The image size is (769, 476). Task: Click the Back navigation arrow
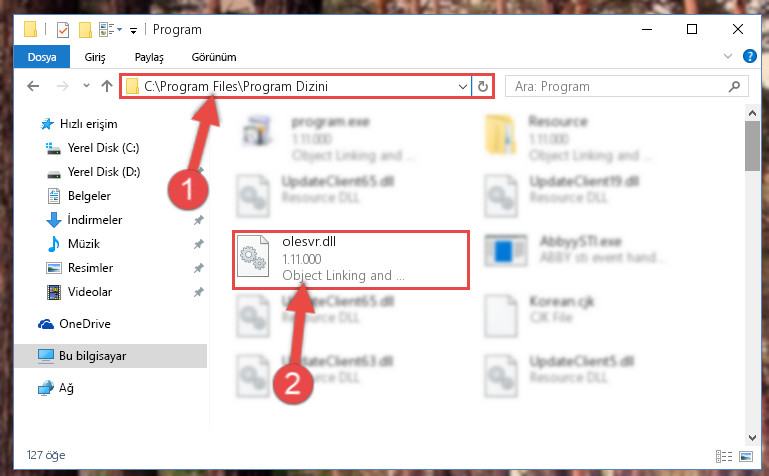pos(33,86)
